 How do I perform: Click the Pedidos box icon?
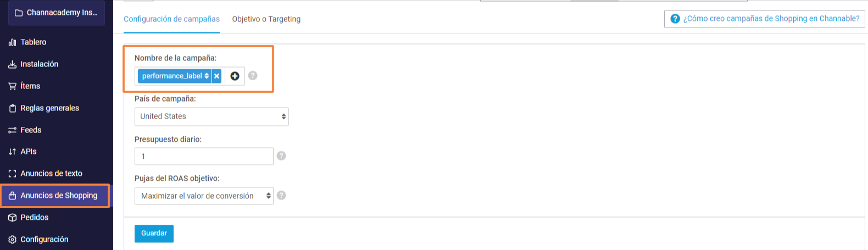(x=12, y=218)
